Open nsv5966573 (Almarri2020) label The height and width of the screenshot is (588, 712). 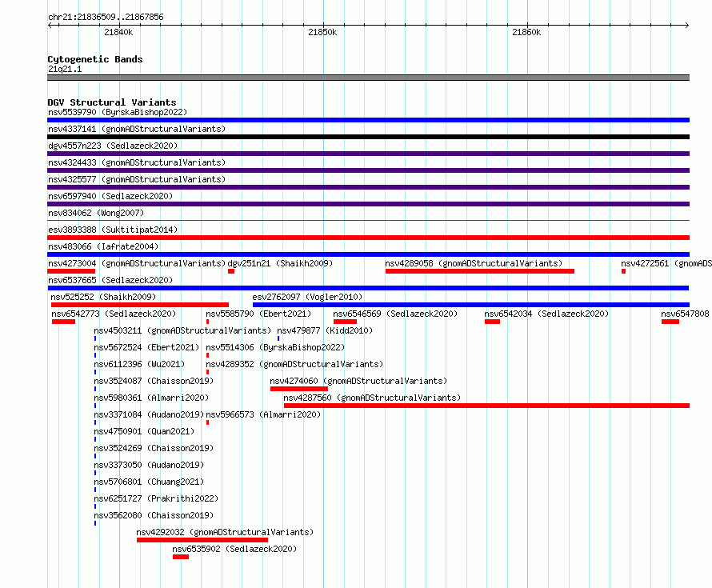click(x=263, y=414)
